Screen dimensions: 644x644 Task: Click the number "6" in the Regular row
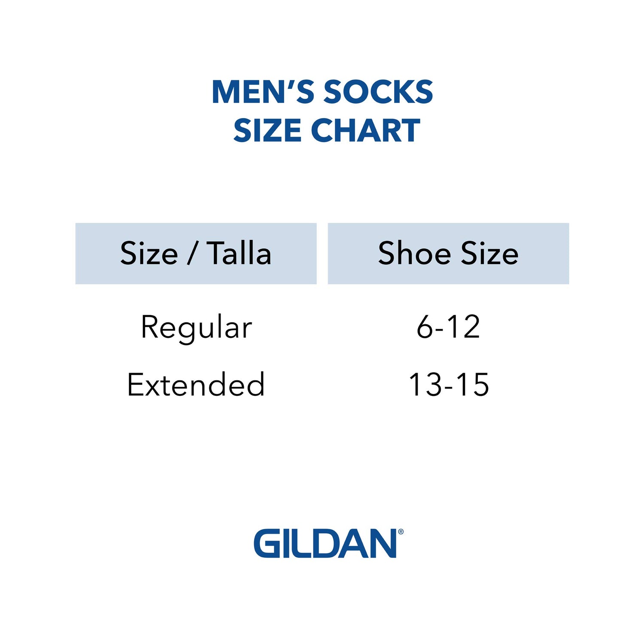(425, 327)
